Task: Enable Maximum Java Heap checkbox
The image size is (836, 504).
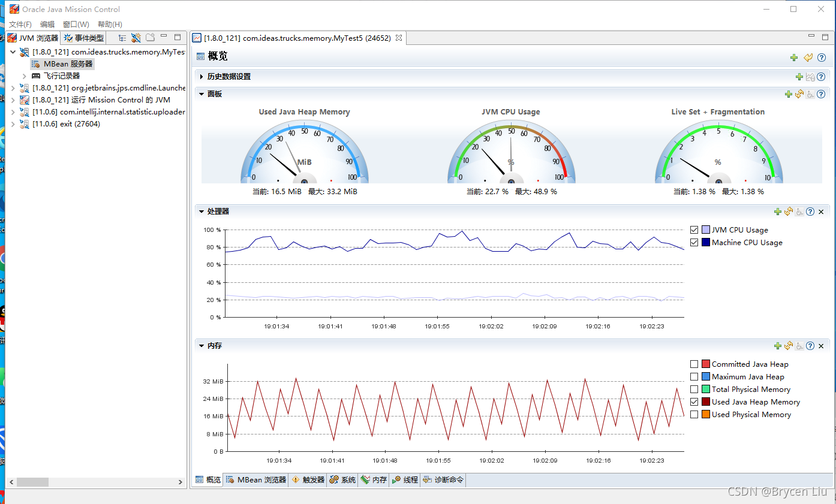Action: [694, 377]
